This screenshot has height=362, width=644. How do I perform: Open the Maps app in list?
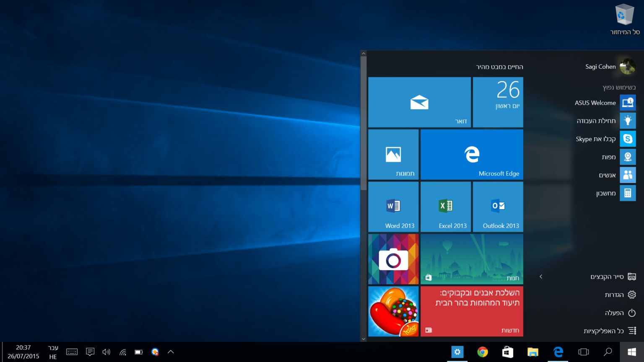pos(618,157)
